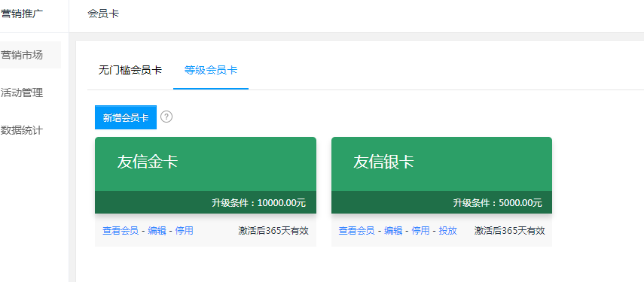Viewport: 644px width, 282px height.
Task: Click the help question mark icon
Action: [x=166, y=117]
